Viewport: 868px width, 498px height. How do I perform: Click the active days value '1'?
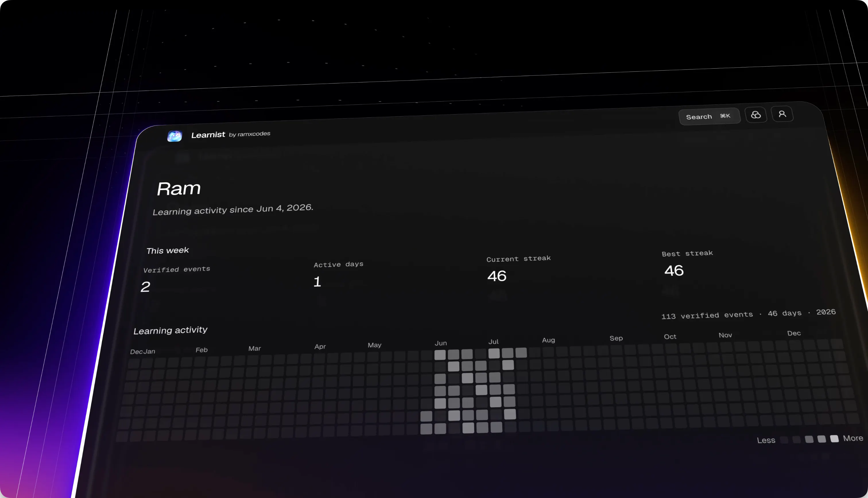click(317, 281)
